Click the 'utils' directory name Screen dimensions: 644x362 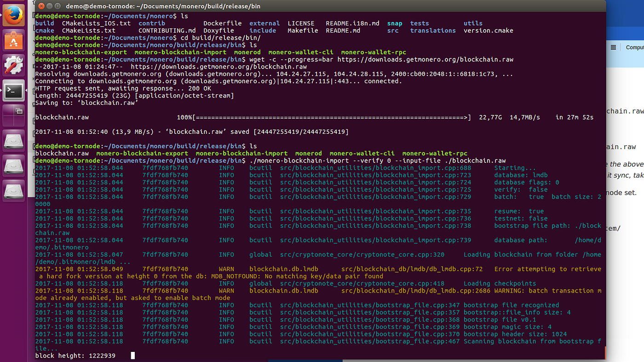(x=473, y=23)
